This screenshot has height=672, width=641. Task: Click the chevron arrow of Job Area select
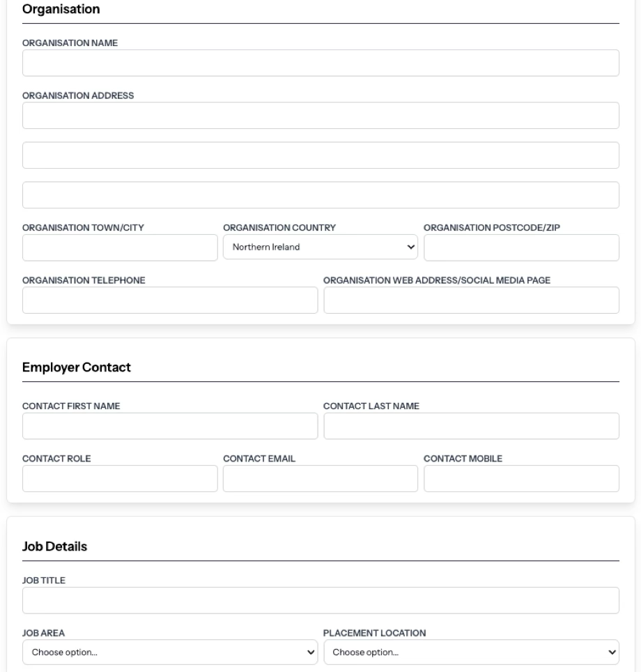[311, 652]
